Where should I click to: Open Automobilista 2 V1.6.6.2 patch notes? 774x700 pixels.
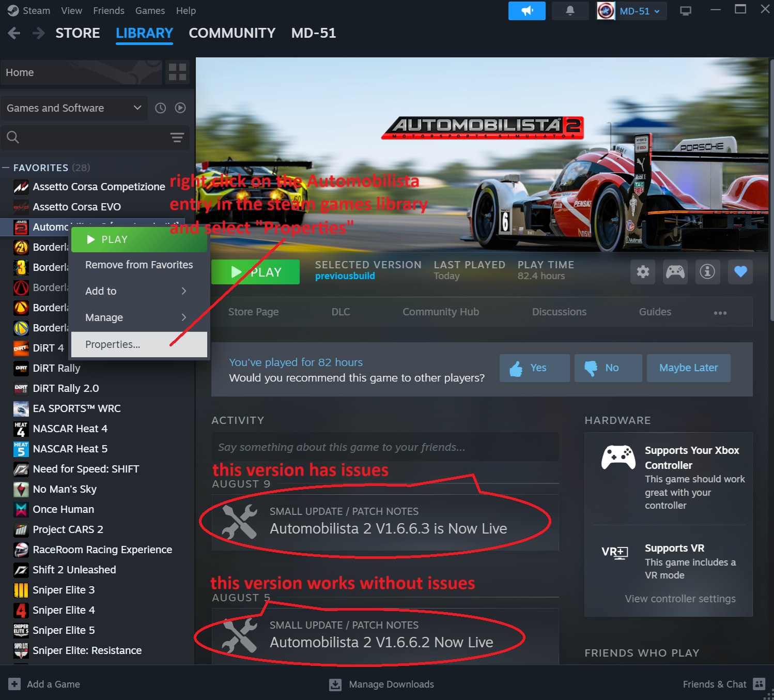click(x=385, y=636)
